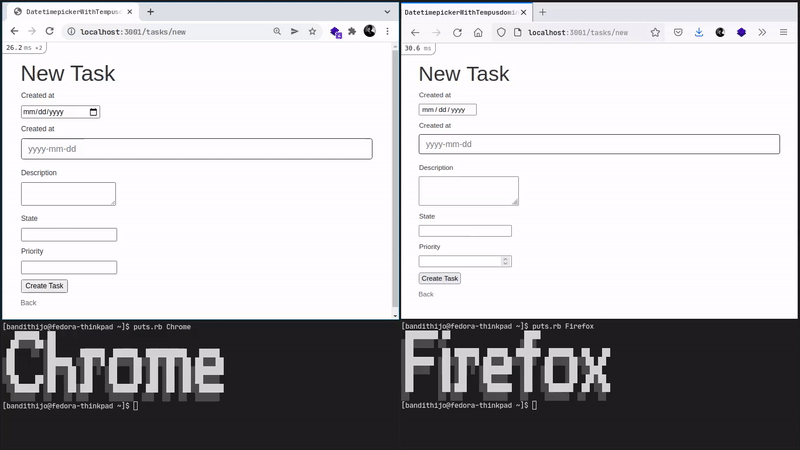Image resolution: width=800 pixels, height=450 pixels.
Task: Click Firefox shield tracking protection icon
Action: [x=502, y=32]
